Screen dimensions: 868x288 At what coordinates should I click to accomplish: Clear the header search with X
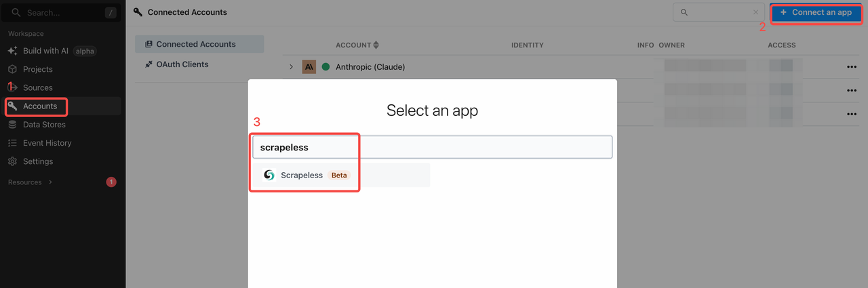756,12
